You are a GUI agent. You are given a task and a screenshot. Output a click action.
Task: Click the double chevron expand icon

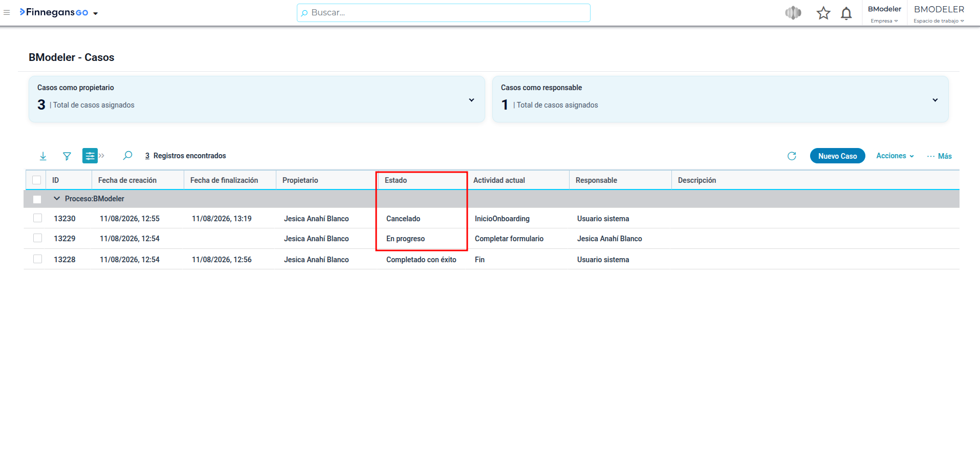[102, 156]
